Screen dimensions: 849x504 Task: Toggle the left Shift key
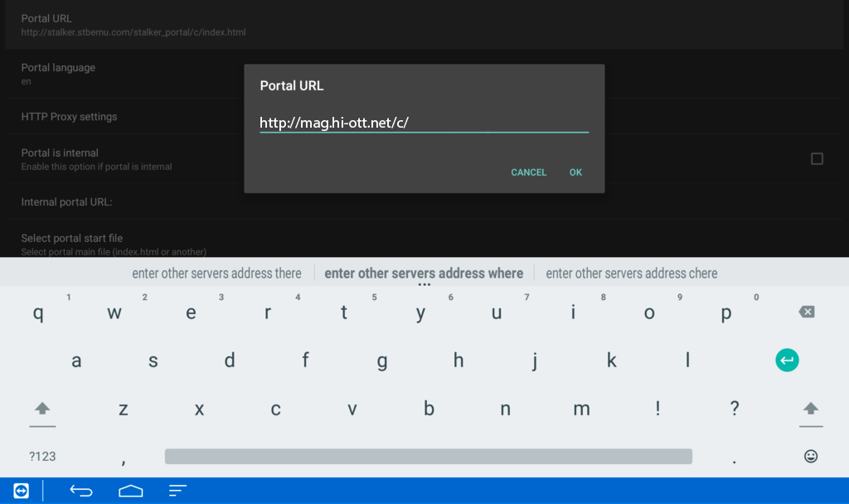pyautogui.click(x=42, y=408)
